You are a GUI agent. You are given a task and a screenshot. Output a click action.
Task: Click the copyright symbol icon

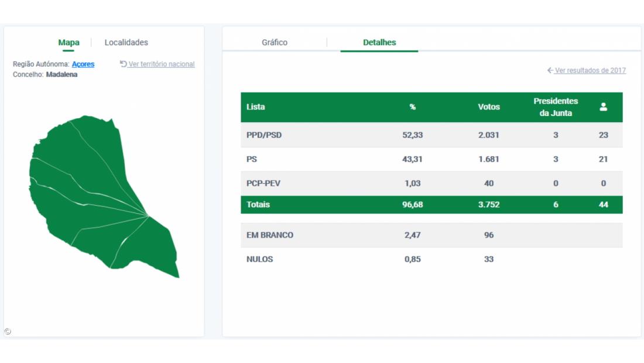coord(8,331)
